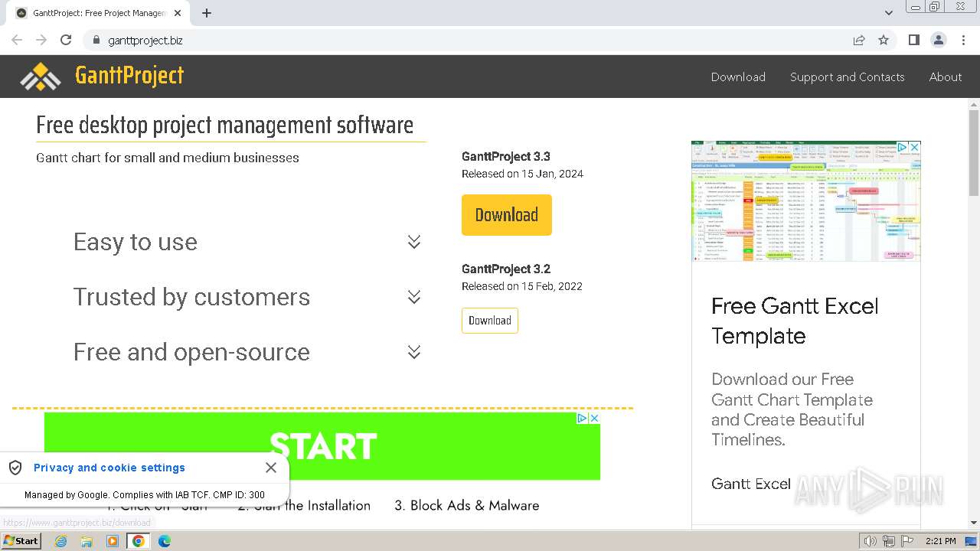Open the Windows Start button
Screen dimensions: 980x551
pos(21,541)
